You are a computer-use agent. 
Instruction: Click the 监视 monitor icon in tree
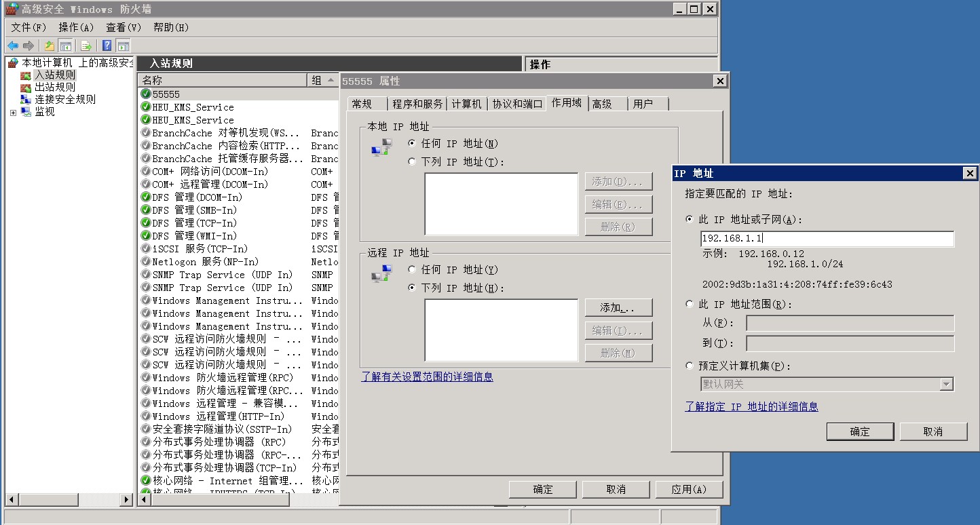[26, 112]
